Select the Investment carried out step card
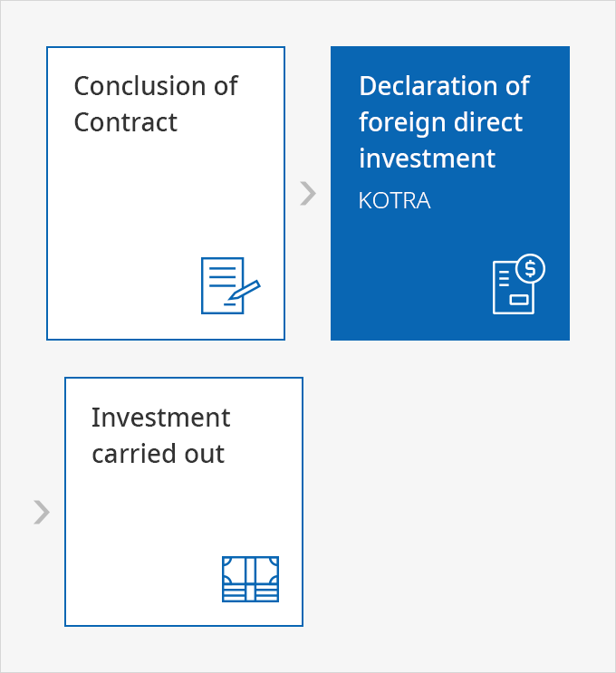The width and height of the screenshot is (616, 673). (x=184, y=502)
